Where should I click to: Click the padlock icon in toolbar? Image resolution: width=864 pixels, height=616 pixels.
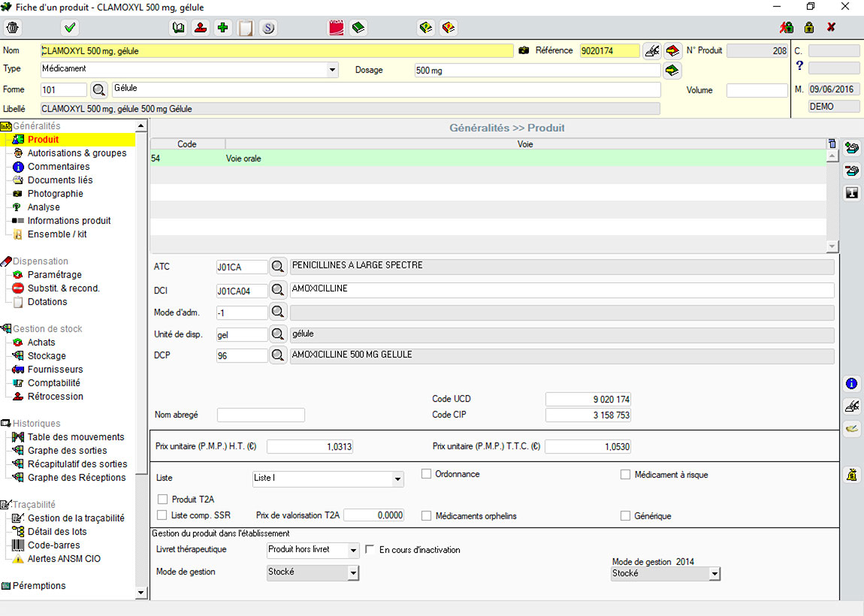808,28
